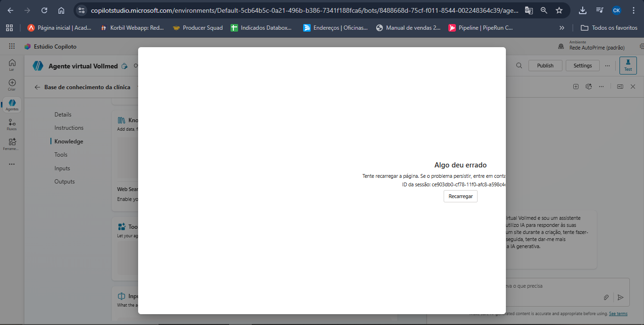Go back using the arrow beside Base de conhecimento
The width and height of the screenshot is (644, 325).
coord(37,87)
